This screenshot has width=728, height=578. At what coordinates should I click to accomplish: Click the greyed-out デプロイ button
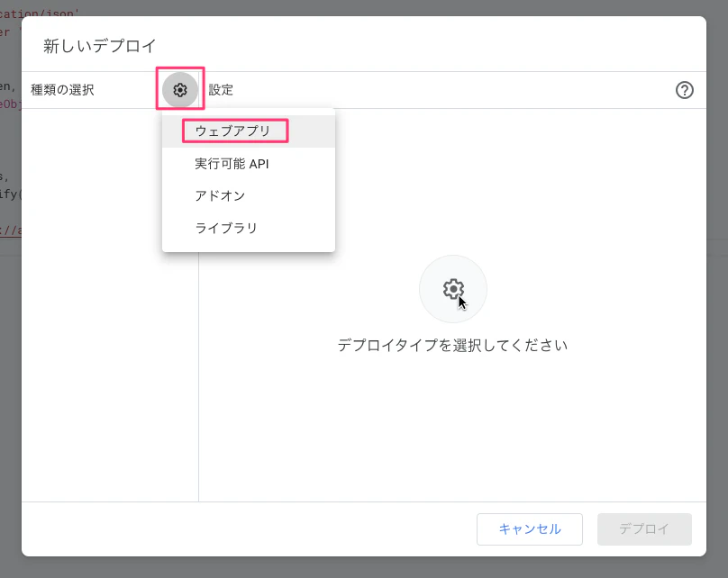pos(644,529)
